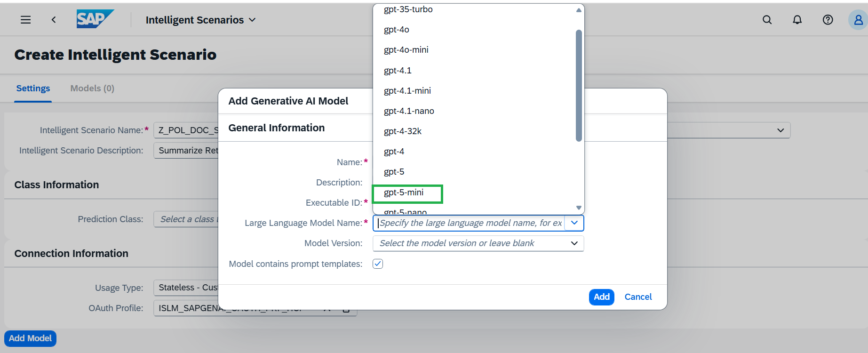868x353 pixels.
Task: Click the Prediction Class field
Action: tap(186, 219)
